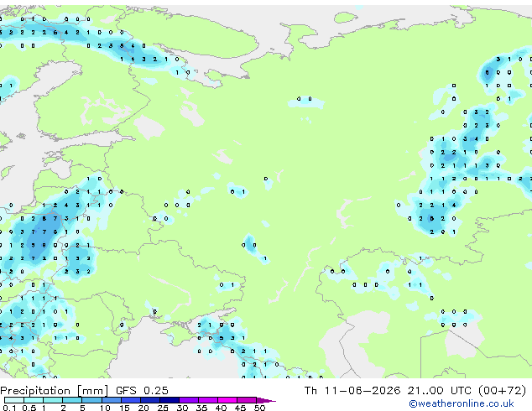Click the blue swatch between 20 and 25

click(150, 400)
